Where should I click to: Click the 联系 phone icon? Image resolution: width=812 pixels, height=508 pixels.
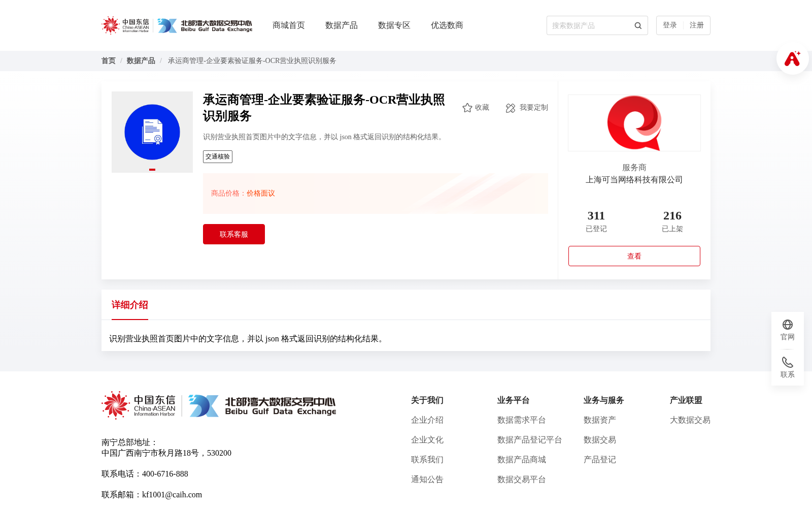pos(788,362)
